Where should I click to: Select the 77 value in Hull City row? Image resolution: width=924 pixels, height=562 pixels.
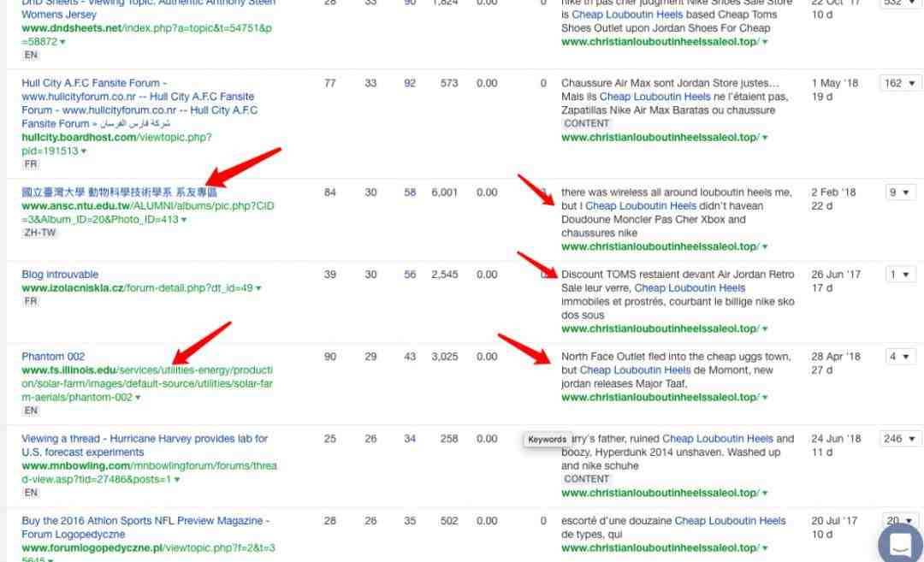pyautogui.click(x=330, y=83)
